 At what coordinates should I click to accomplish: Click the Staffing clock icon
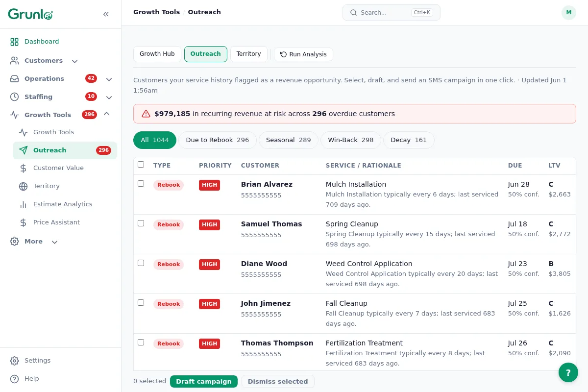15,97
